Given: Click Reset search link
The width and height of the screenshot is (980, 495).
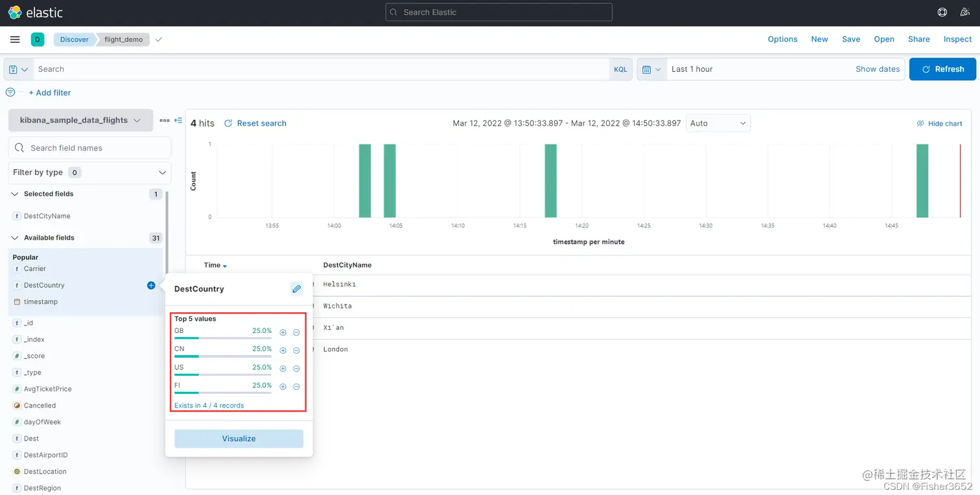Looking at the screenshot, I should click(x=255, y=123).
